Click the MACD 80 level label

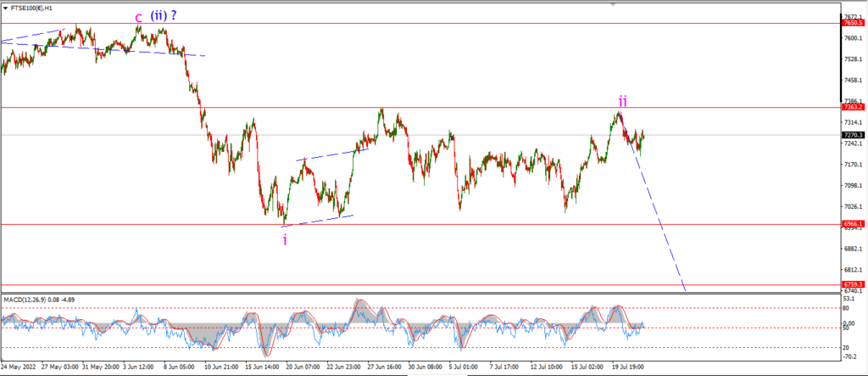tap(847, 308)
